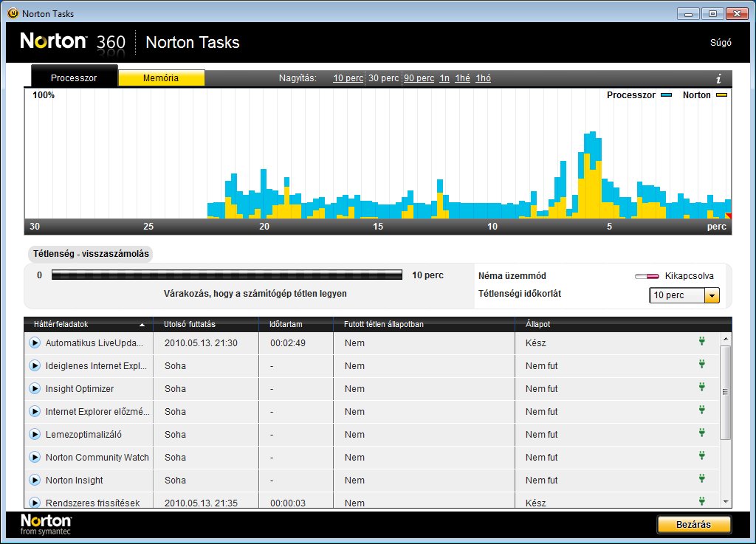Open the Tétlenségi időkorlát dropdown
756x544 pixels.
click(x=712, y=295)
